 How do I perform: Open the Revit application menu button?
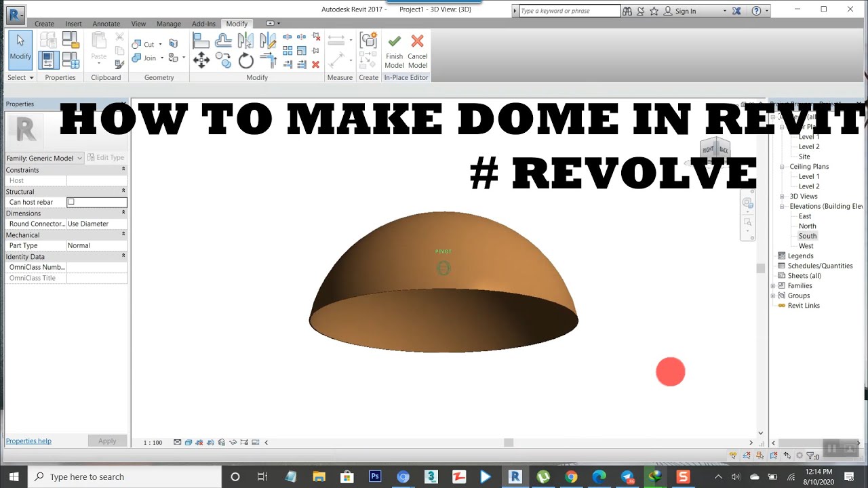pyautogui.click(x=15, y=15)
